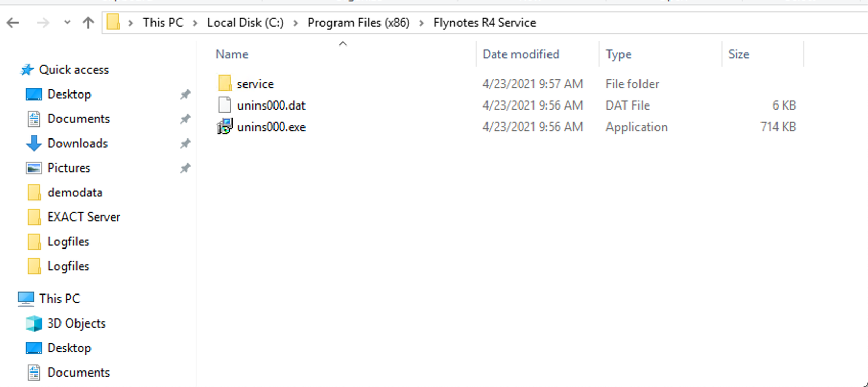Unpin Desktop using its pin icon
This screenshot has height=387, width=868.
tap(185, 94)
